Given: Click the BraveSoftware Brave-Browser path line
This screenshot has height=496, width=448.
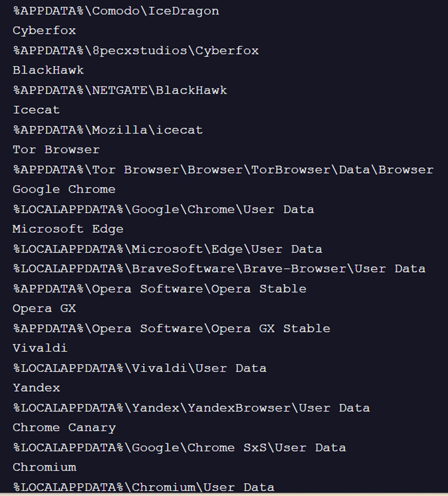Looking at the screenshot, I should 219,268.
